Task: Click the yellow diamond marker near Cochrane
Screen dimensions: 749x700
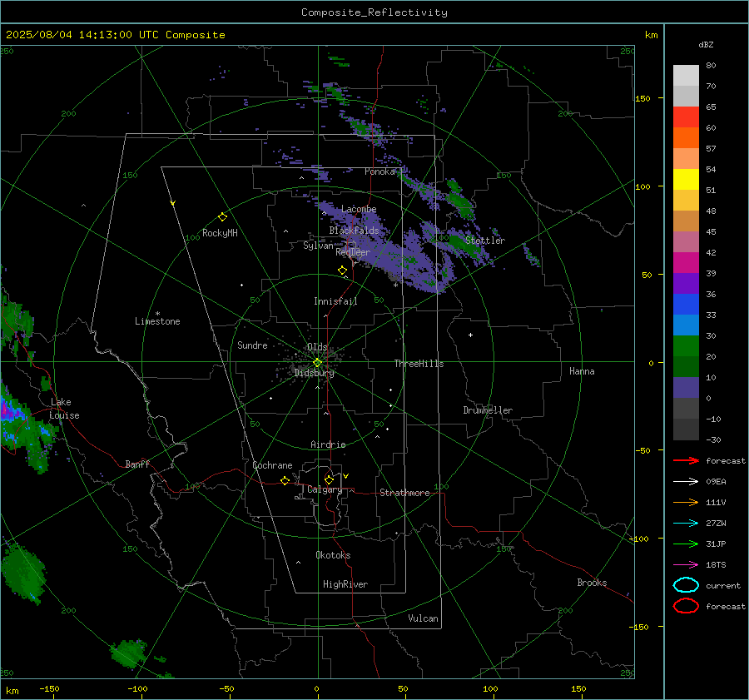Action: [x=285, y=480]
